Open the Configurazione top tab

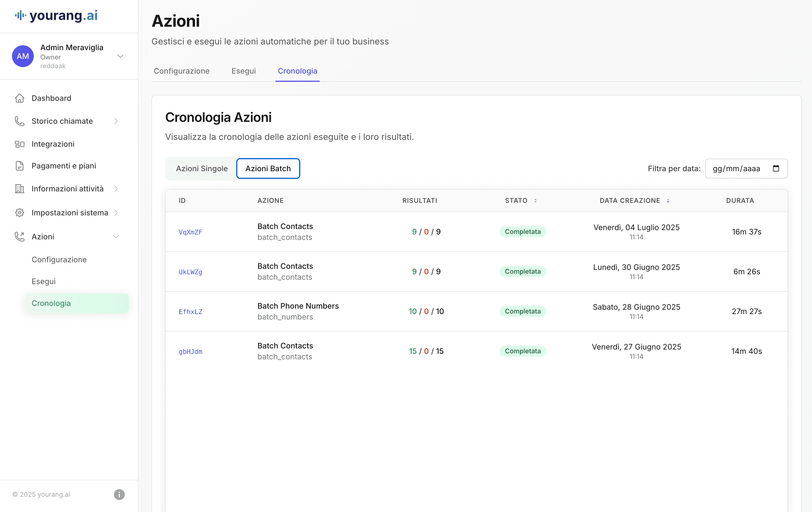181,71
